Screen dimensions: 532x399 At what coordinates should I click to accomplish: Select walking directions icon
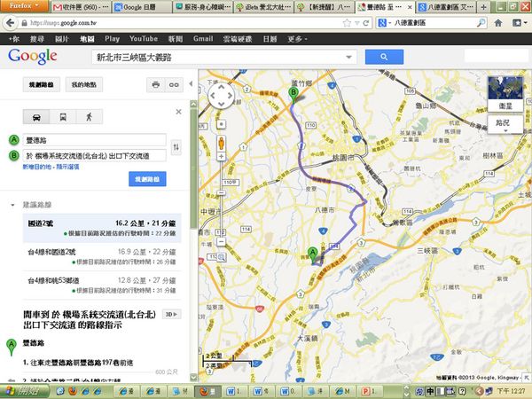coord(89,116)
